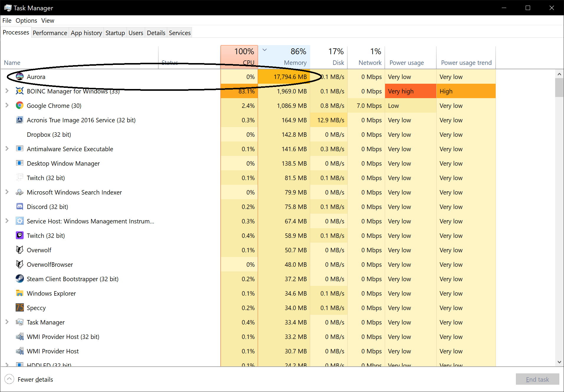Click the Windows Explorer folder icon

tap(20, 293)
